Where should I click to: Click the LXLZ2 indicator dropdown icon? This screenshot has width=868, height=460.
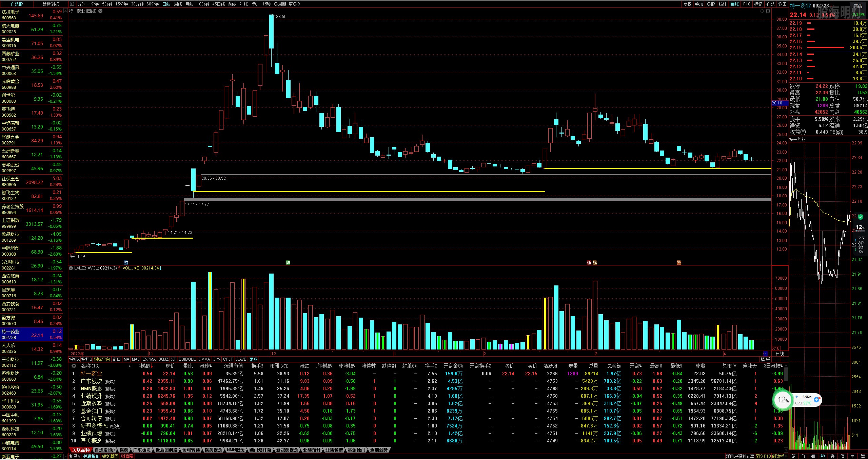coord(71,268)
